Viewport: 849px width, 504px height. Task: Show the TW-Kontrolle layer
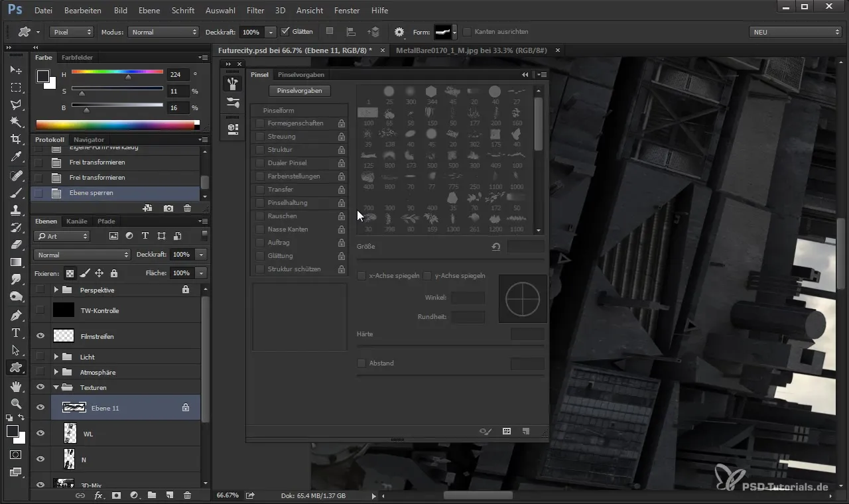coord(40,310)
